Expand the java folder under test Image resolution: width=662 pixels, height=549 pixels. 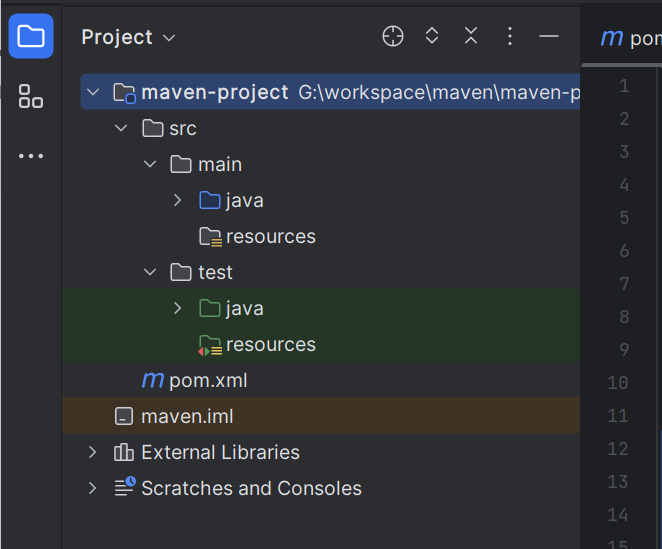click(x=178, y=309)
